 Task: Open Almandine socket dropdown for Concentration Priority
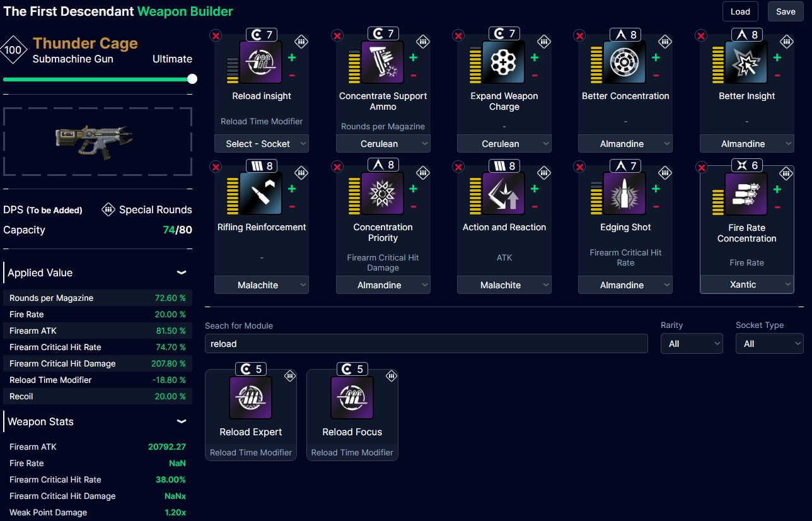point(383,285)
